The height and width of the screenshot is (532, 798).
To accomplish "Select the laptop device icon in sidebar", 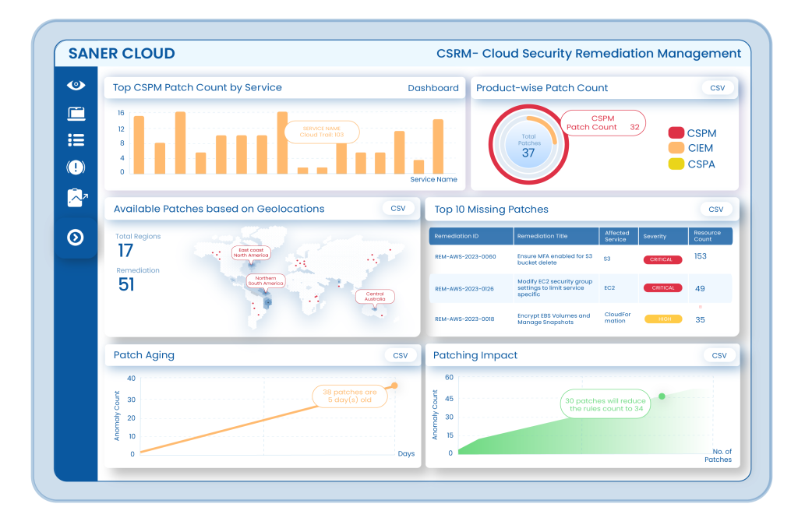I will tap(76, 114).
